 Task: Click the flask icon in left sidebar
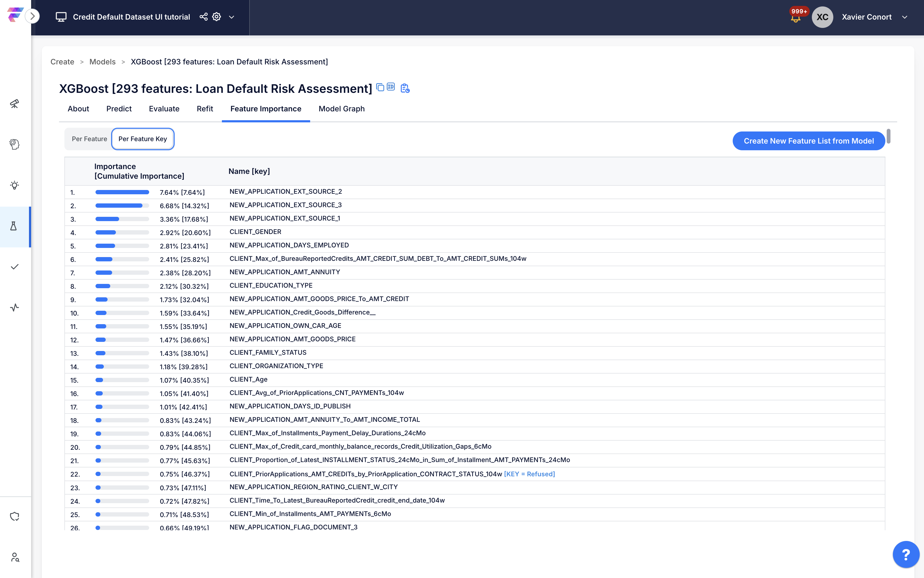[x=14, y=226]
